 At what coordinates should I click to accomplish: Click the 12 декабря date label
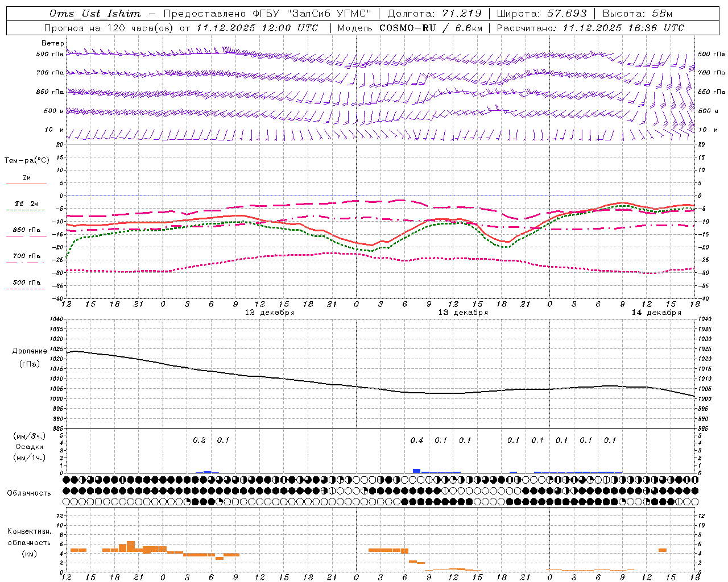tap(270, 313)
